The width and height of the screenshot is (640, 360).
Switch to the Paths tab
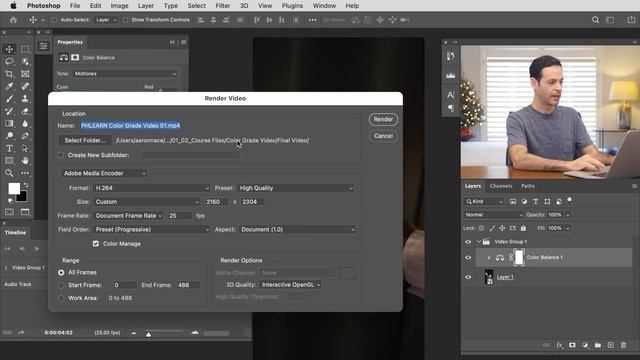pos(528,186)
